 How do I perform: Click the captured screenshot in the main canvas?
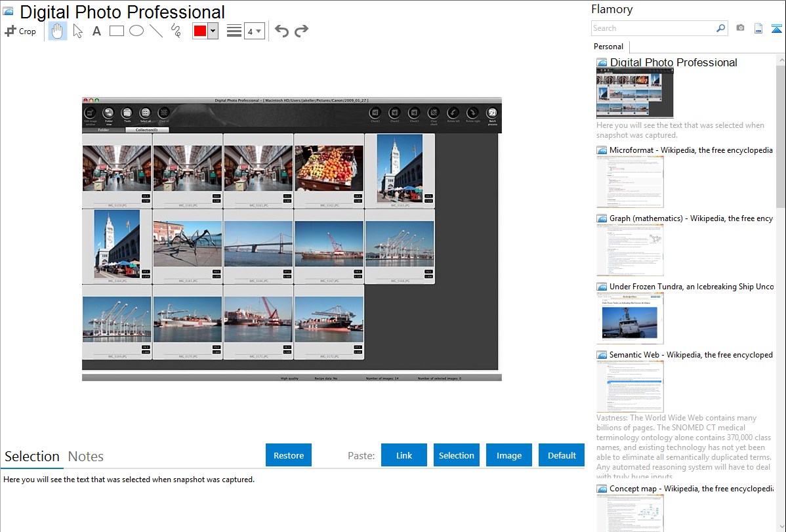pos(292,239)
